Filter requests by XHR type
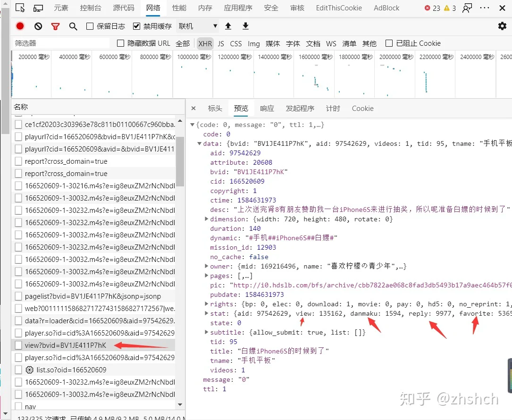This screenshot has height=420, width=512. click(x=205, y=43)
